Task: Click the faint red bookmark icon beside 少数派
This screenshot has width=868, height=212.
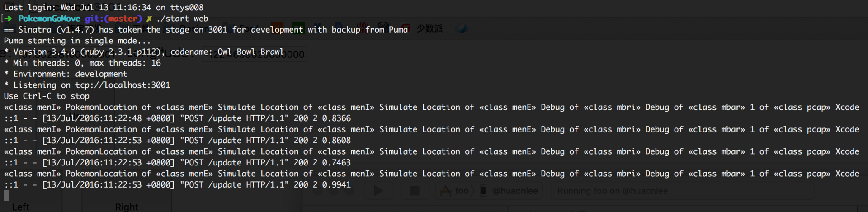Action: 406,28
